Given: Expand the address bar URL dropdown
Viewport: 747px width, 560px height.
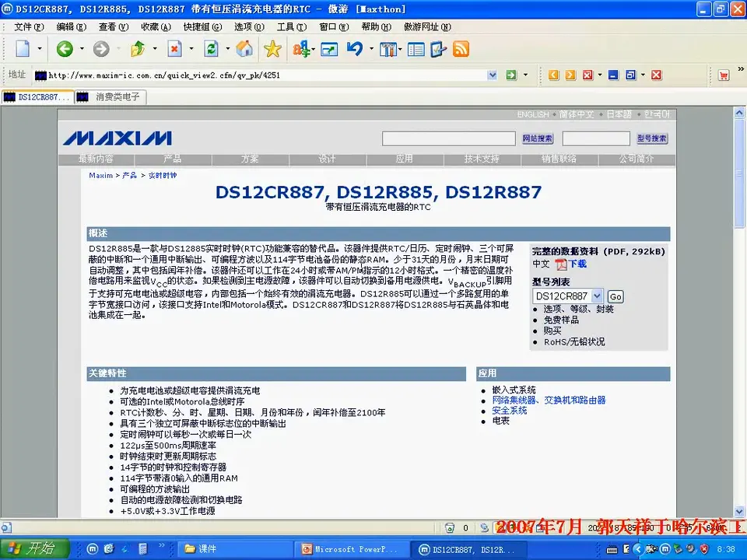Looking at the screenshot, I should point(492,75).
